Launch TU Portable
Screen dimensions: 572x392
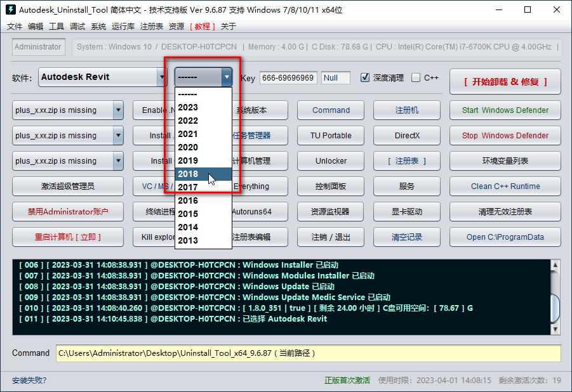coord(331,135)
